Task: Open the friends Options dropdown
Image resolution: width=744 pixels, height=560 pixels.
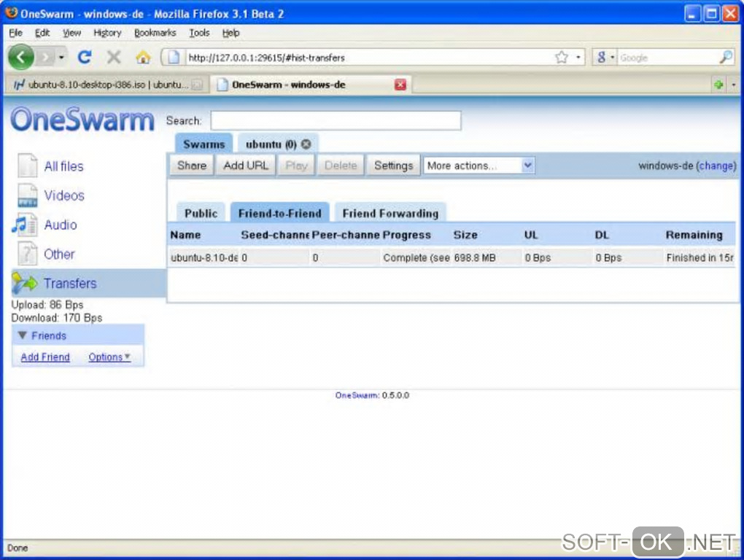Action: click(x=109, y=357)
